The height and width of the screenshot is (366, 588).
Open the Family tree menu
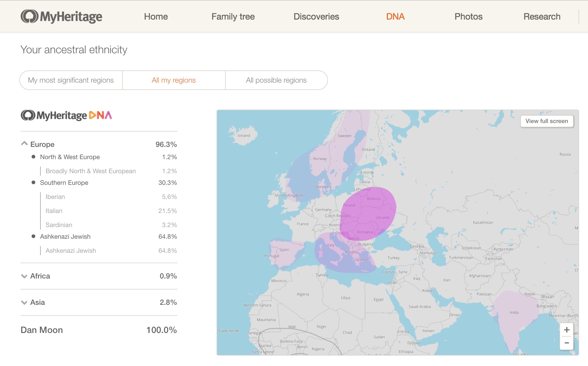tap(233, 17)
